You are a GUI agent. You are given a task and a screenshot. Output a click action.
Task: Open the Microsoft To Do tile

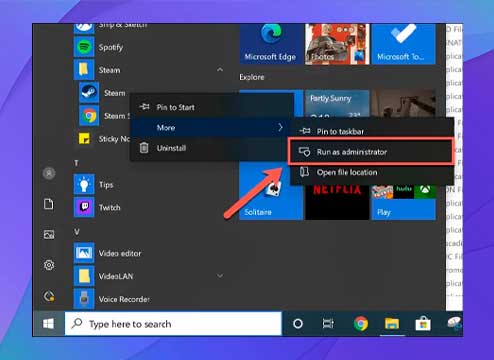point(403,44)
